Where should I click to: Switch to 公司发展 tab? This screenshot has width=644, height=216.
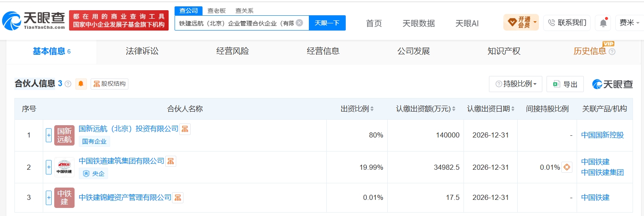point(414,51)
